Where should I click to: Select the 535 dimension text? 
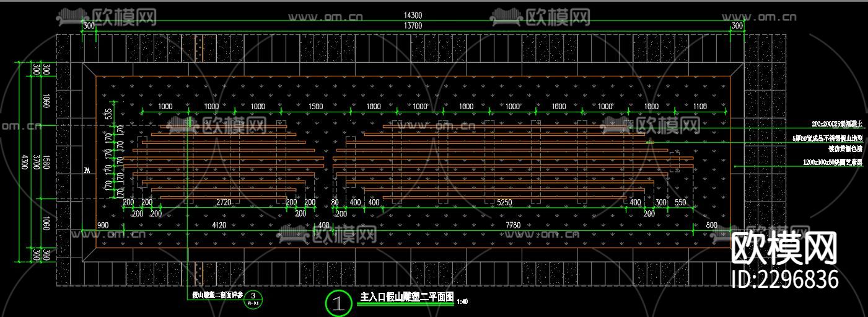click(108, 114)
